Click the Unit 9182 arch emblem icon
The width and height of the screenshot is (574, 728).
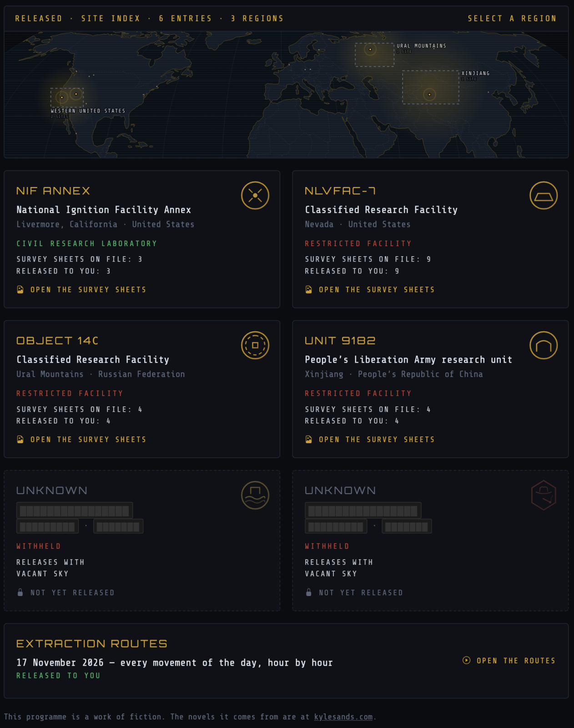coord(544,345)
